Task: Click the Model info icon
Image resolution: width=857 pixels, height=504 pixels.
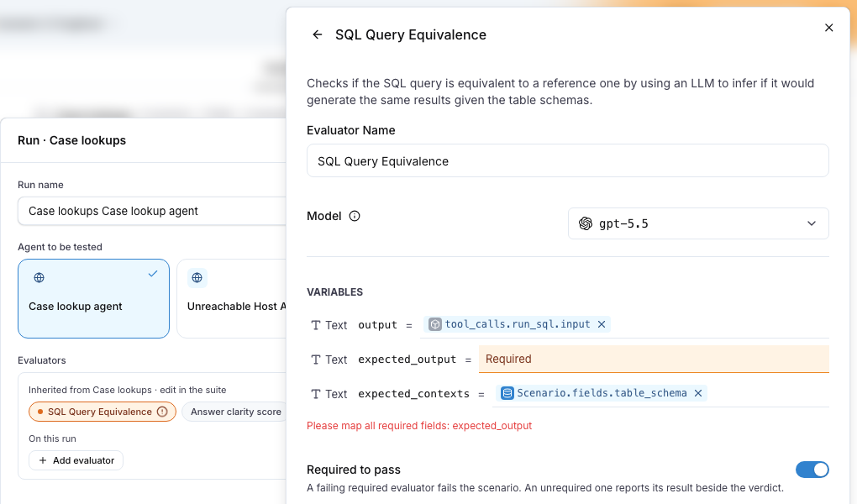Action: (355, 216)
